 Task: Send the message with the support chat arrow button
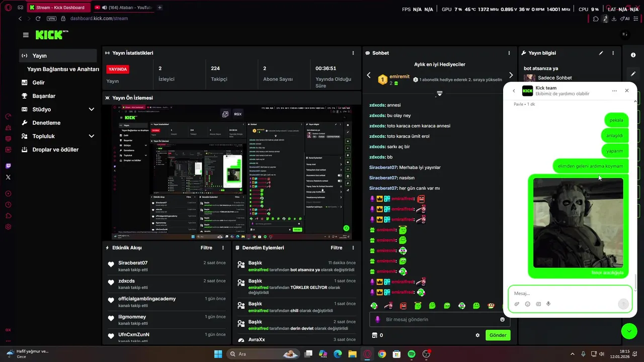pos(623,304)
